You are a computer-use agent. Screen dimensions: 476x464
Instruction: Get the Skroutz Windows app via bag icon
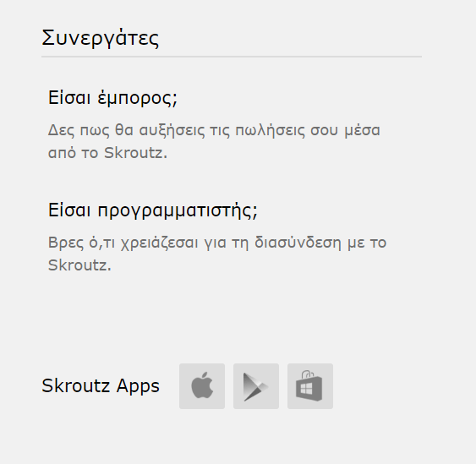pyautogui.click(x=310, y=386)
